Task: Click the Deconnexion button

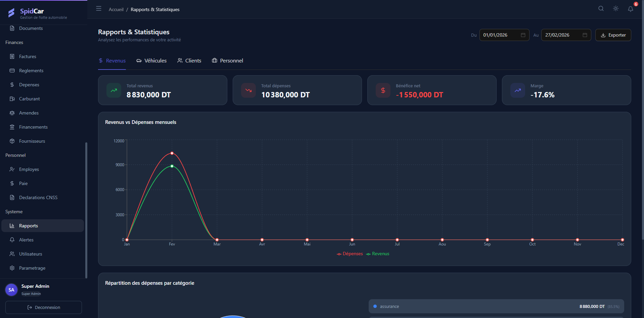Action: (44, 307)
